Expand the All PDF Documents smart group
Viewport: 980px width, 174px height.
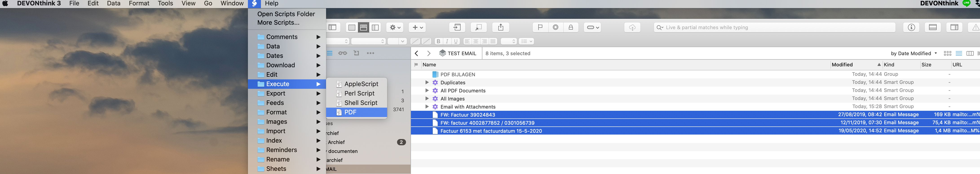coord(427,90)
